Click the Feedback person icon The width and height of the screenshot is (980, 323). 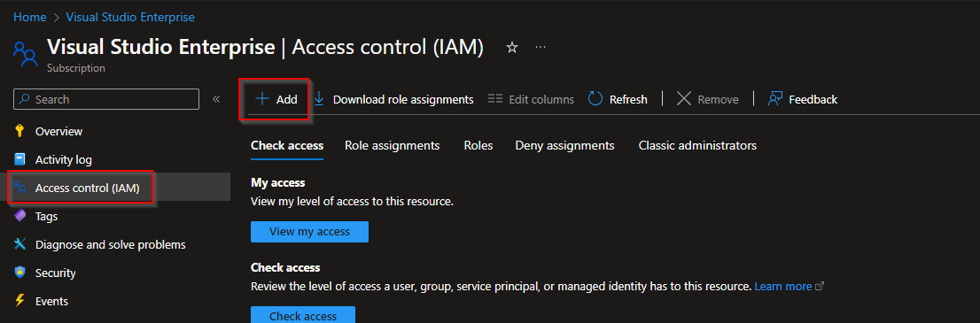point(775,99)
